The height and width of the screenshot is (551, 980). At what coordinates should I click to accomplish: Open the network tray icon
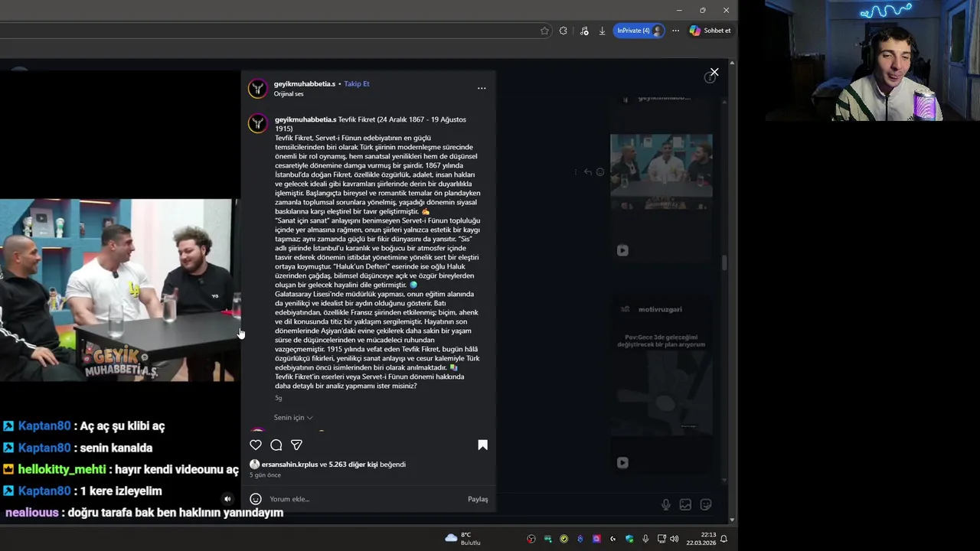pos(661,539)
